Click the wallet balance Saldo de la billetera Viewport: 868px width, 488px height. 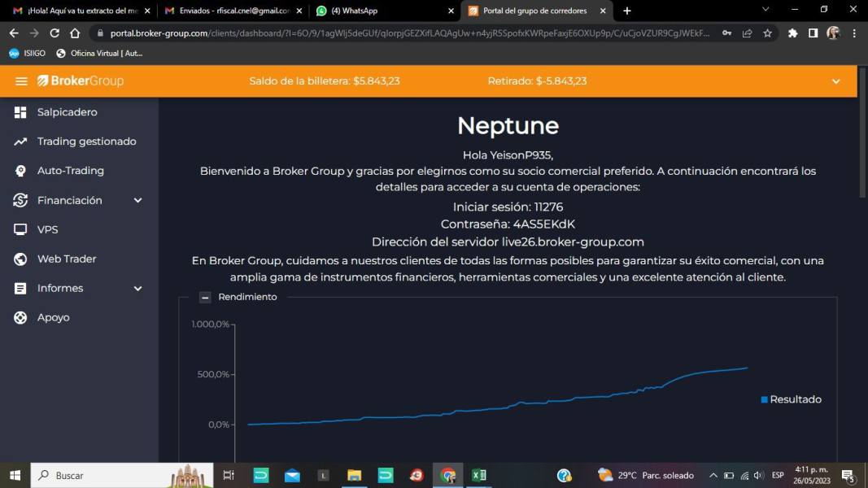point(325,81)
